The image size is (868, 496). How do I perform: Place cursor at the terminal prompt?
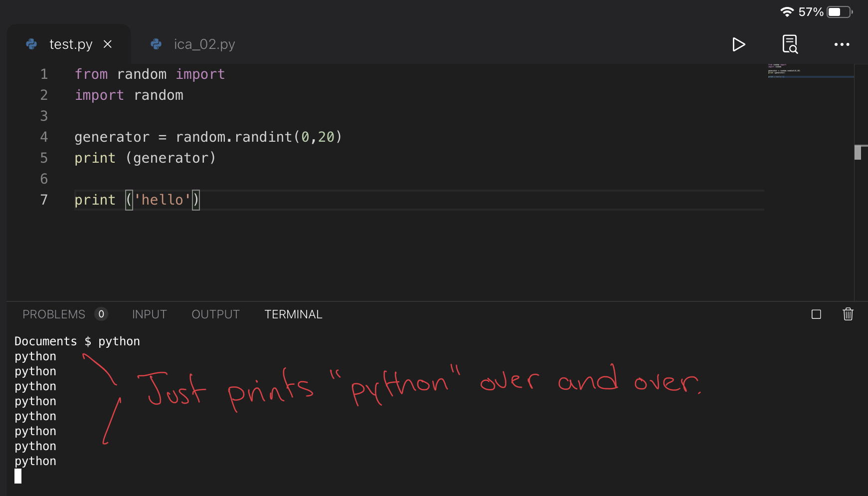click(19, 476)
